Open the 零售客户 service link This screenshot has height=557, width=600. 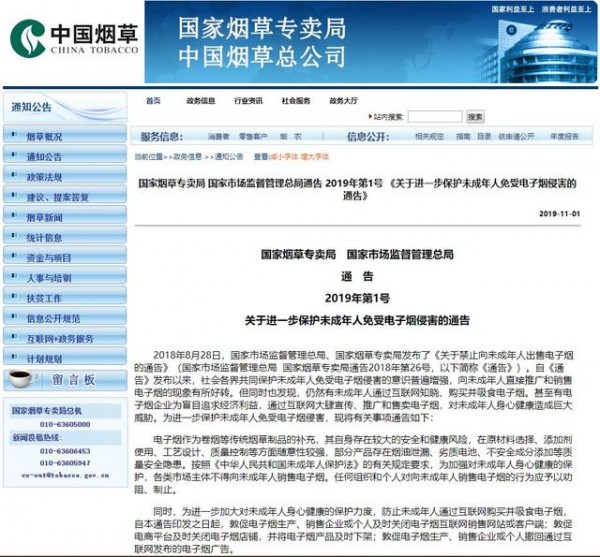tap(253, 137)
